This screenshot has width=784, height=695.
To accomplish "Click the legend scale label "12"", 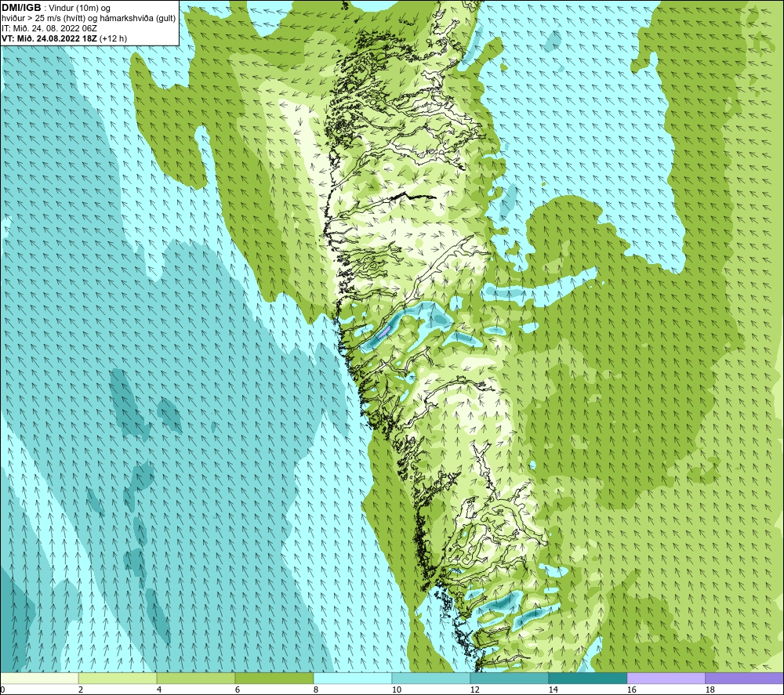I will click(474, 690).
